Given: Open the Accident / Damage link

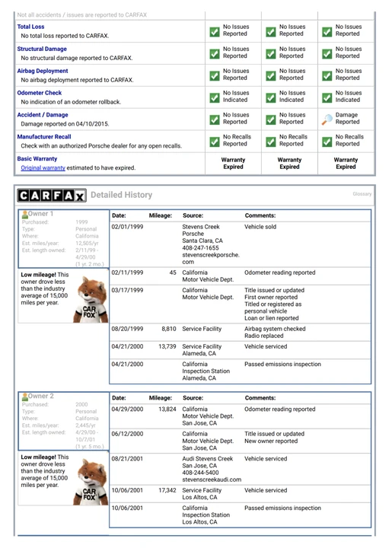Looking at the screenshot, I should click(x=43, y=115).
